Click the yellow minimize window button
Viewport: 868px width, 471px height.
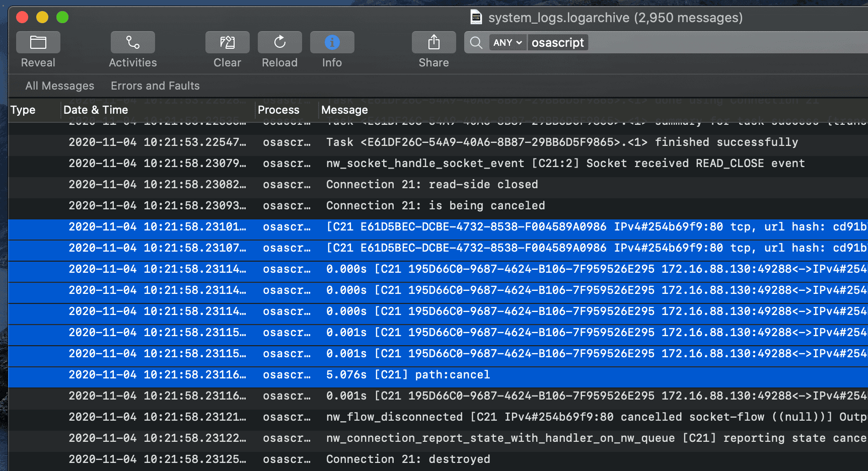tap(42, 17)
